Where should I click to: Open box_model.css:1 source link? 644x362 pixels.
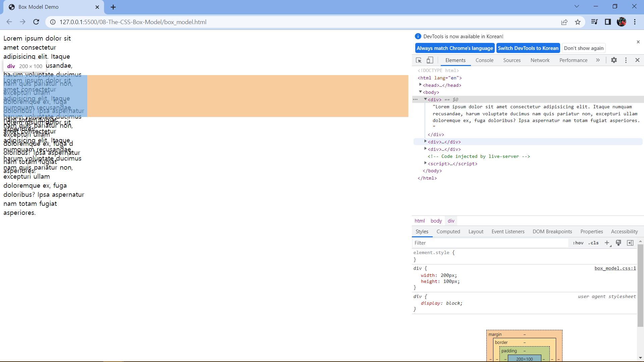pos(615,268)
